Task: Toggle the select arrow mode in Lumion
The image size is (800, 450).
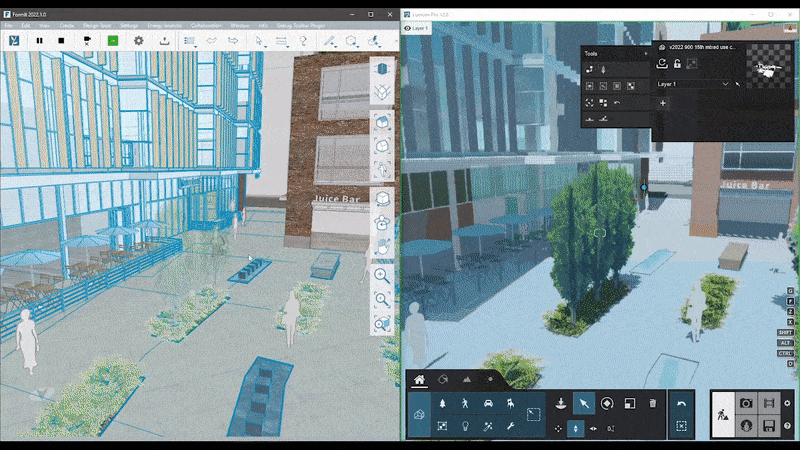Action: click(584, 404)
